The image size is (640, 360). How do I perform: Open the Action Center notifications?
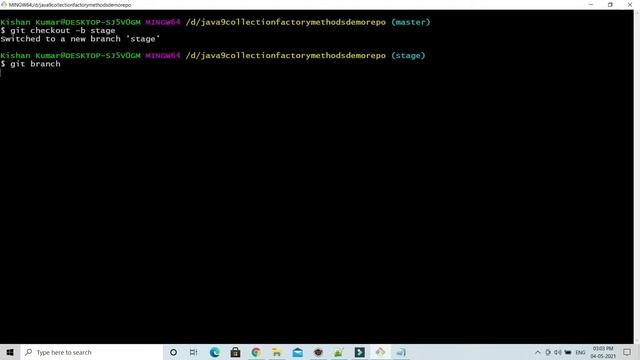tap(627, 352)
